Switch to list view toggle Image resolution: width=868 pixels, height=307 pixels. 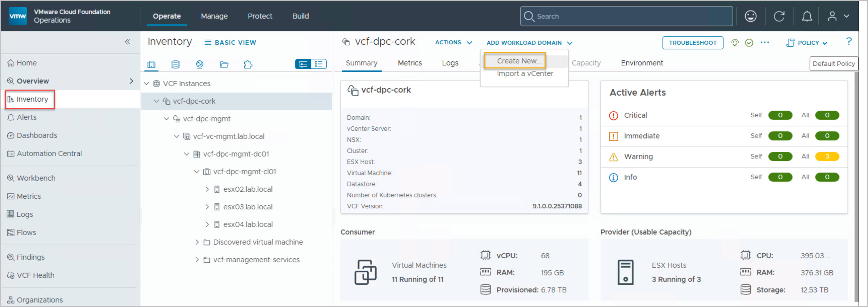(x=319, y=64)
